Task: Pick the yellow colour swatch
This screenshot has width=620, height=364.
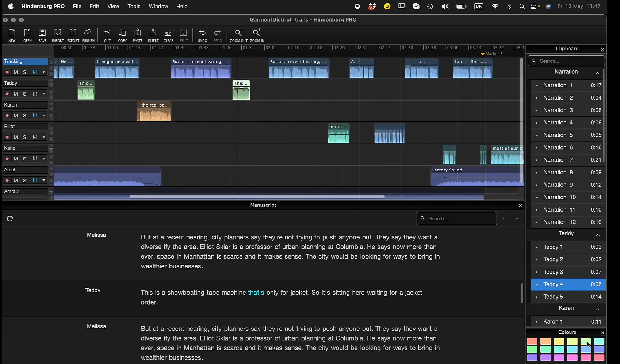Action: click(559, 341)
